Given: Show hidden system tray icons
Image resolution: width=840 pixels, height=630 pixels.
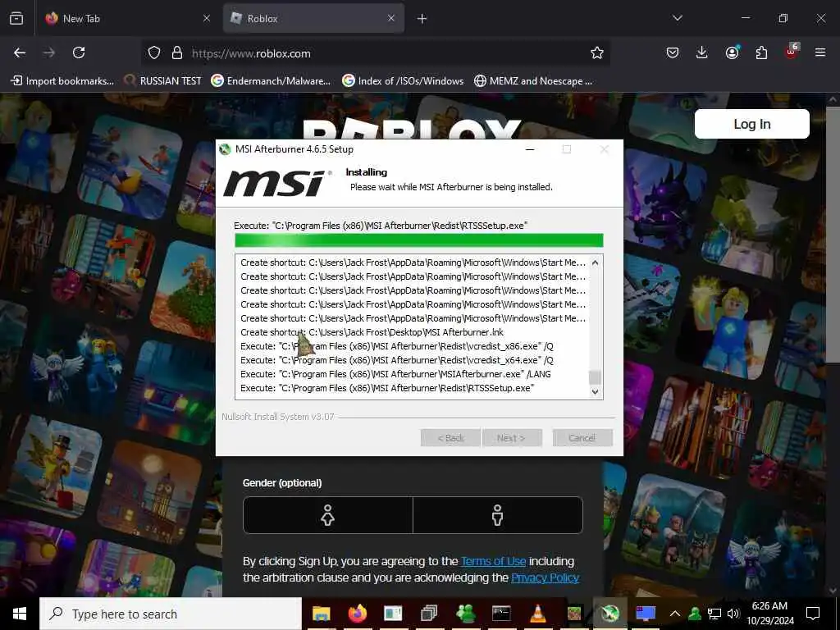Looking at the screenshot, I should point(675,614).
